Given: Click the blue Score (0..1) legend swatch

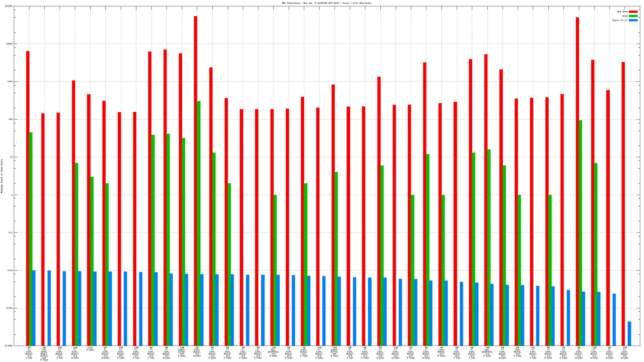Looking at the screenshot, I should 633,20.
